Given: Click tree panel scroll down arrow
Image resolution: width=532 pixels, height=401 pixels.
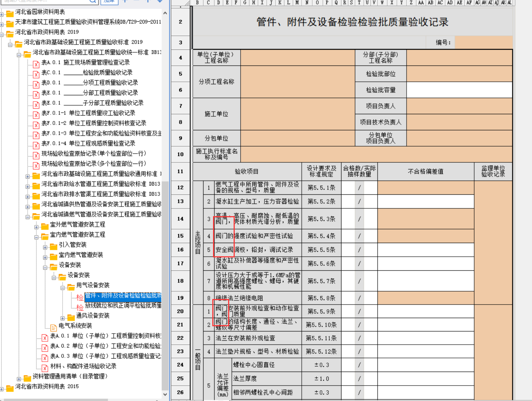Looking at the screenshot, I should [x=165, y=394].
